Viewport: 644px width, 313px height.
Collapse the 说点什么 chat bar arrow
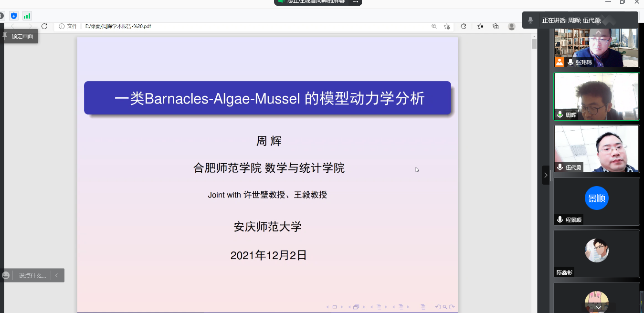56,275
